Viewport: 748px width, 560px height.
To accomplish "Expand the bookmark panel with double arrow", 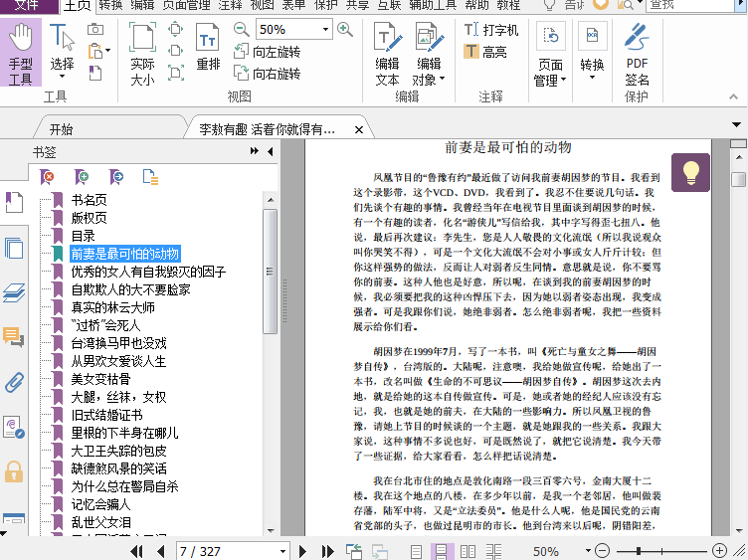I will tap(255, 151).
